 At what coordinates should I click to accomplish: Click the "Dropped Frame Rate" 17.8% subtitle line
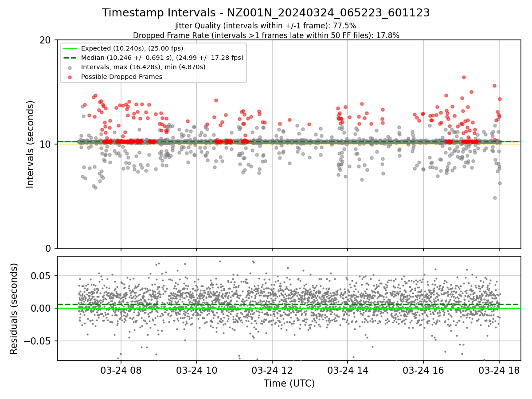pos(266,35)
